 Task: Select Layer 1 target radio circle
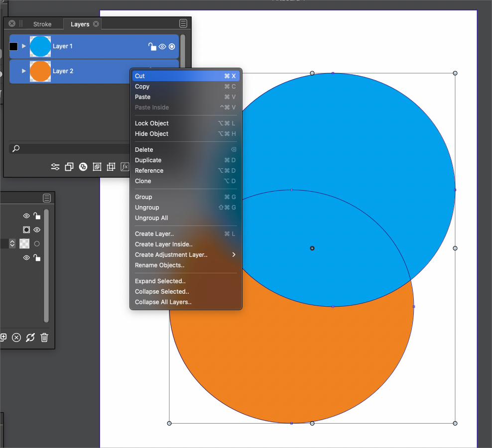point(172,47)
